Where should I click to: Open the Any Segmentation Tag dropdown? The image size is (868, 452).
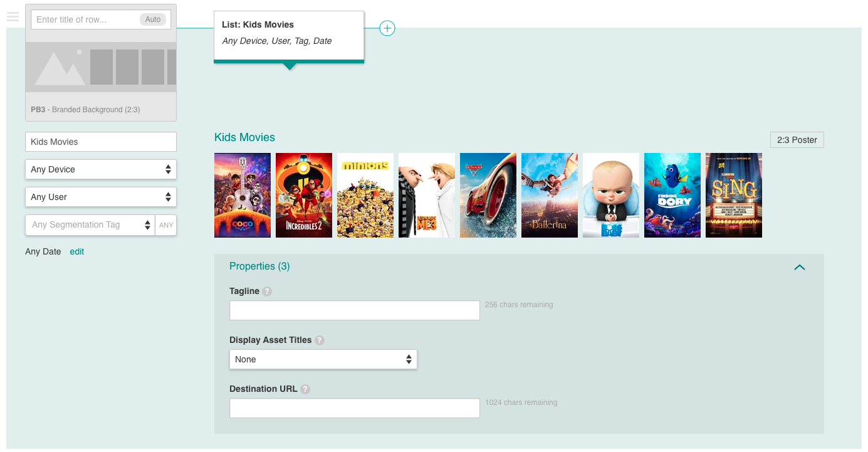(90, 225)
